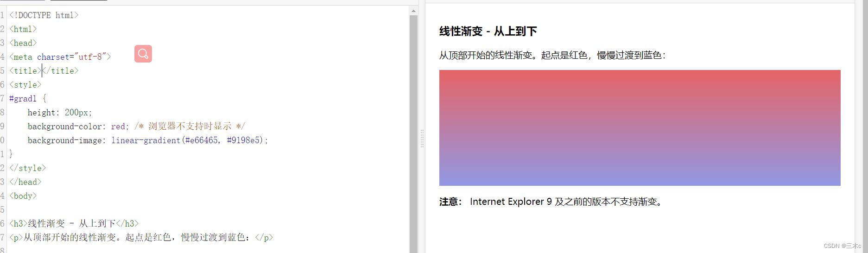Screen dimensions: 868x253
Task: Click 'linear-gradient' in the background-image line
Action: point(146,140)
